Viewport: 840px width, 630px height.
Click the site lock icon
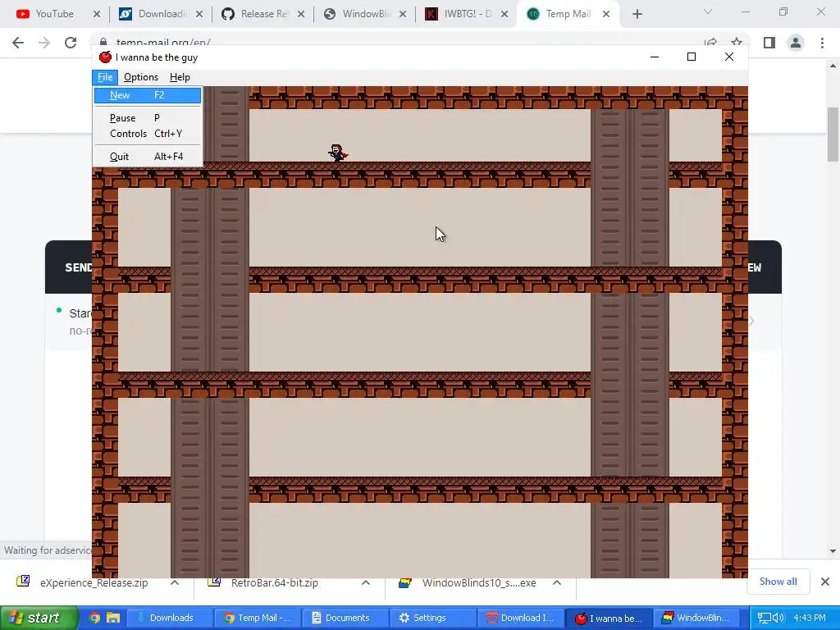click(103, 43)
